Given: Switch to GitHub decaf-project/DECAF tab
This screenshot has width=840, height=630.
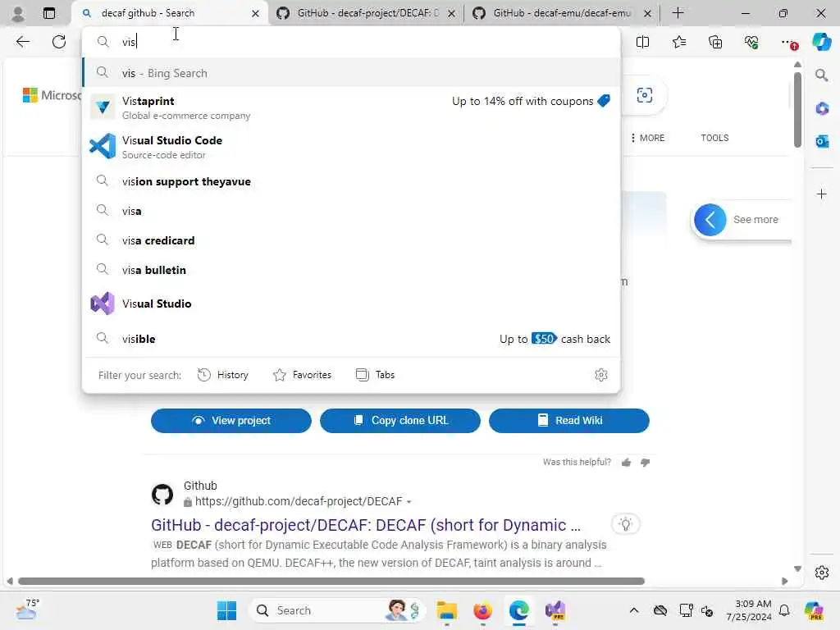Looking at the screenshot, I should (x=366, y=13).
